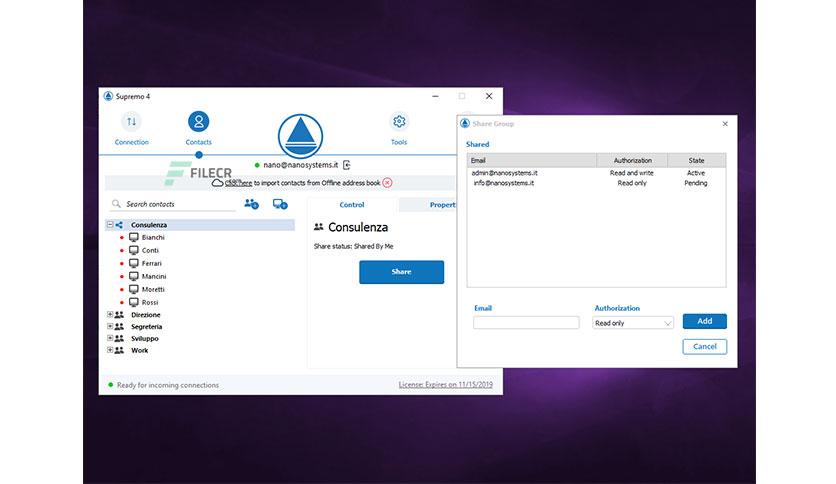The width and height of the screenshot is (836, 484).
Task: Click the Add button in Share Group
Action: 704,321
